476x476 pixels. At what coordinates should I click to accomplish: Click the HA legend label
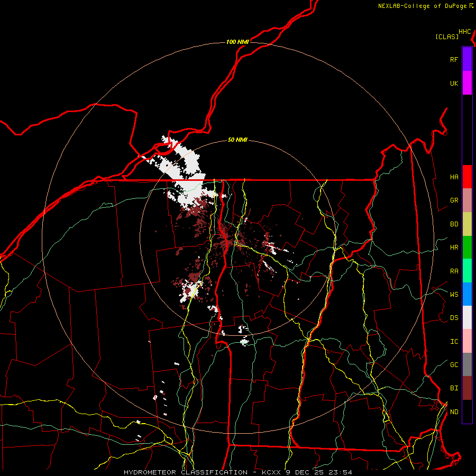coord(454,177)
